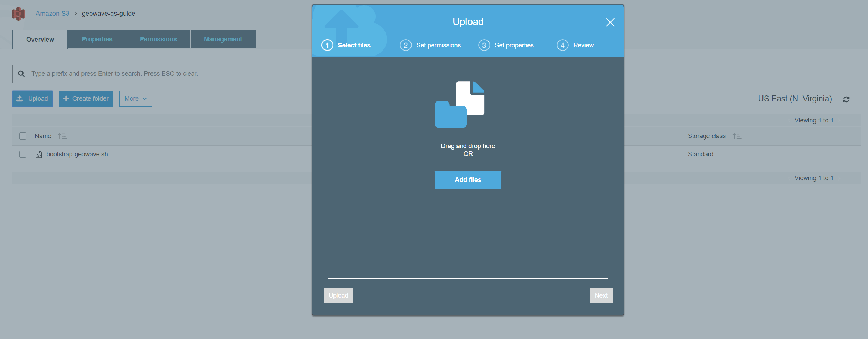Click the plus icon on Create folder
The image size is (868, 339).
[x=66, y=98]
